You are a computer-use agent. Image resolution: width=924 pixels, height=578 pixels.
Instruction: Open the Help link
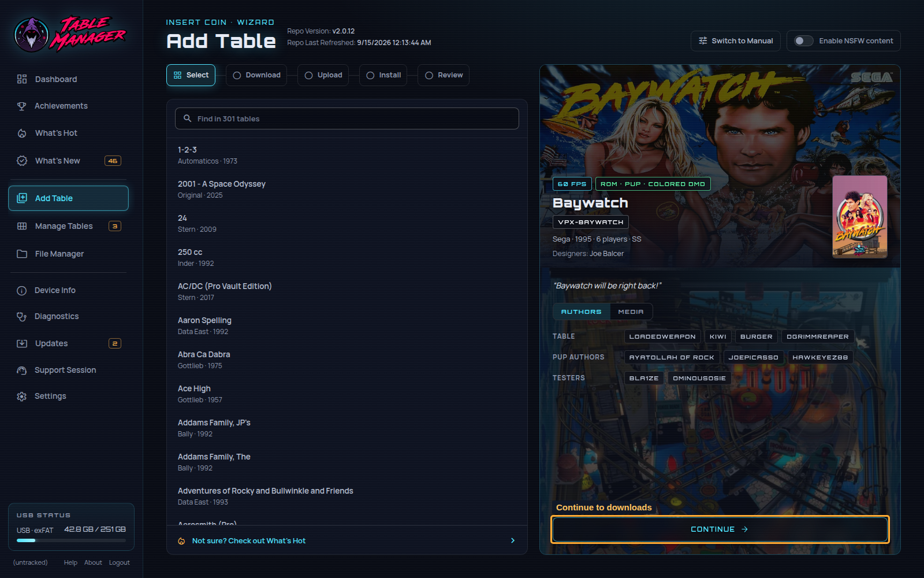70,562
